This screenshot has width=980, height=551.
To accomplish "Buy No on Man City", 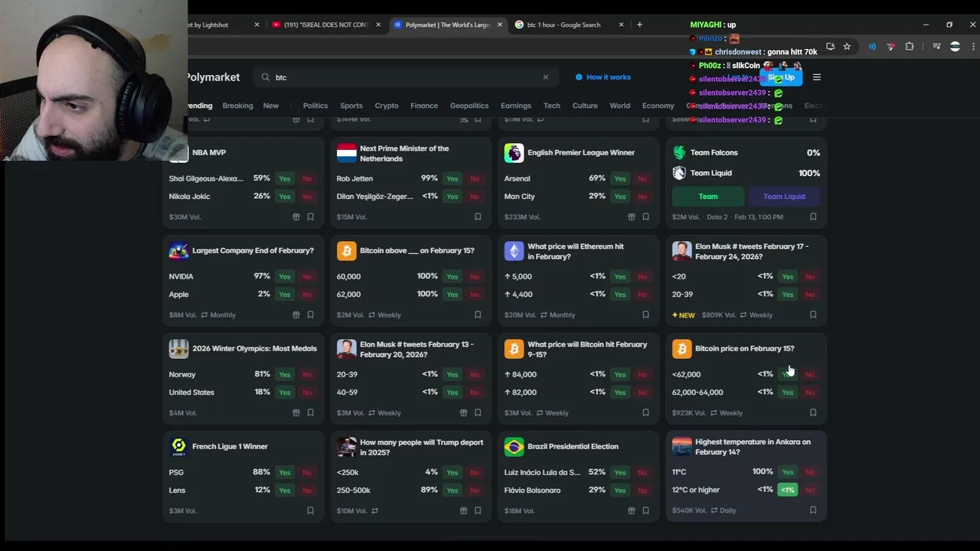I will (x=642, y=196).
